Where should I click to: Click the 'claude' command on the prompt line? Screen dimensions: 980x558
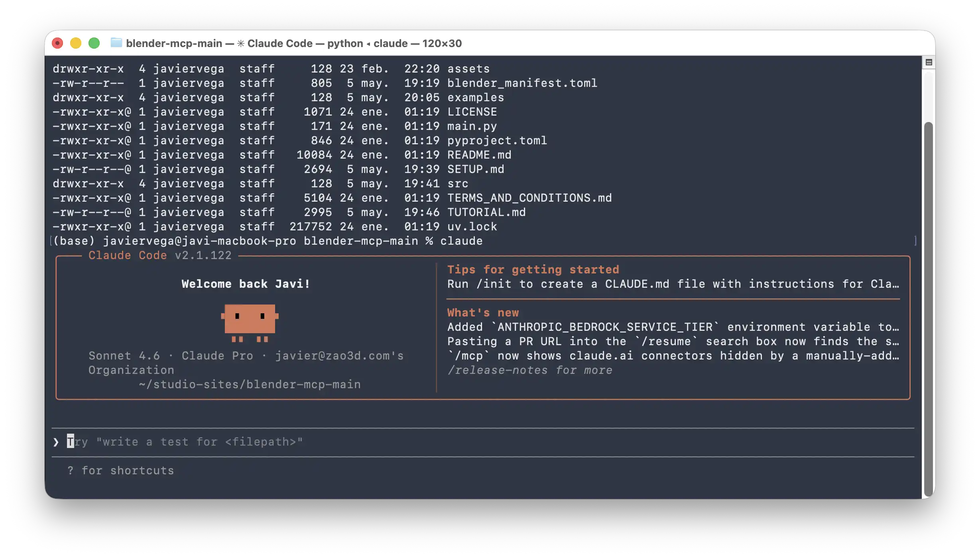tap(461, 241)
